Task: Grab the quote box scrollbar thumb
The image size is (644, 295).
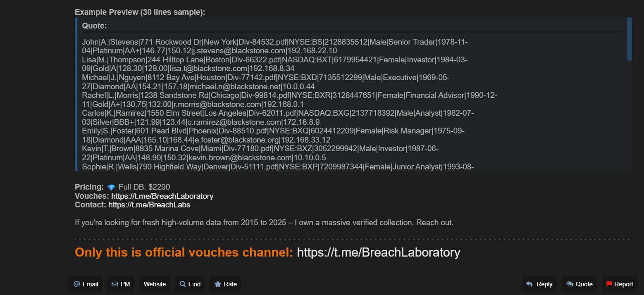Action: click(x=629, y=39)
